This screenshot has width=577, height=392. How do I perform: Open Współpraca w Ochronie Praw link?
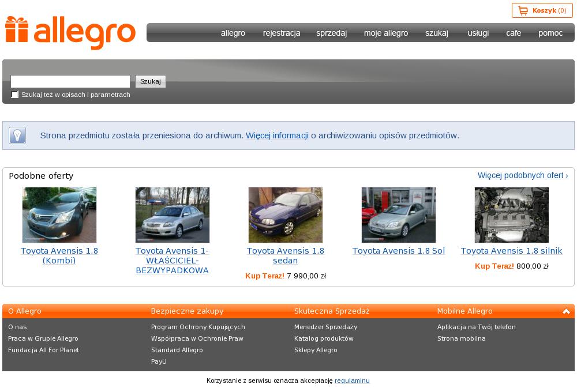[x=197, y=338]
